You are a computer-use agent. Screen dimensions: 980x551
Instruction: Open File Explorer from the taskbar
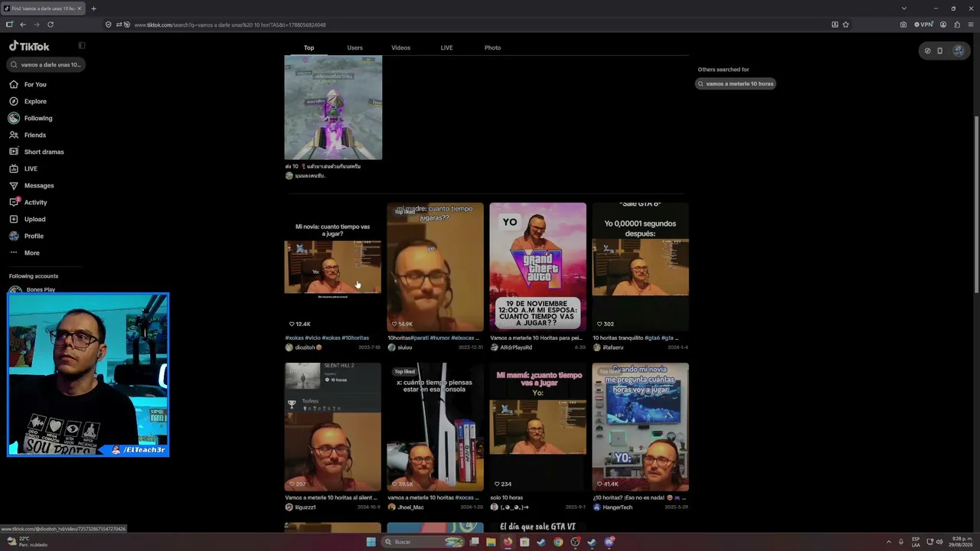click(x=491, y=542)
